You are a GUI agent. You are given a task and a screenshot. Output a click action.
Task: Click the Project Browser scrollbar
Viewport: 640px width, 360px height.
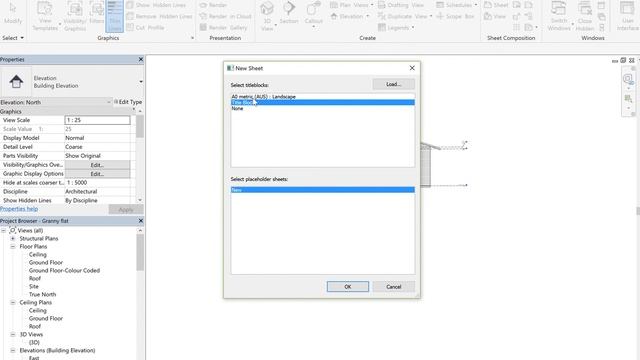(x=140, y=252)
